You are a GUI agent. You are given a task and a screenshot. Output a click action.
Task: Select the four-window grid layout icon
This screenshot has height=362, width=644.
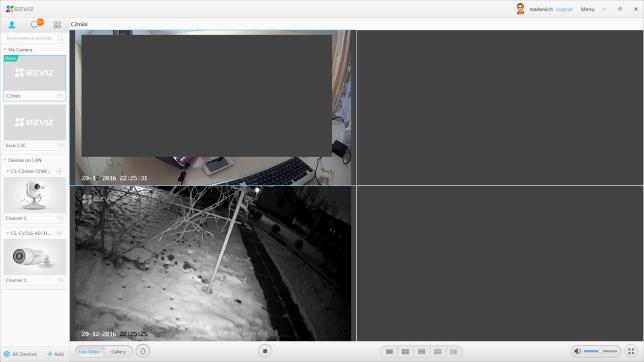405,352
